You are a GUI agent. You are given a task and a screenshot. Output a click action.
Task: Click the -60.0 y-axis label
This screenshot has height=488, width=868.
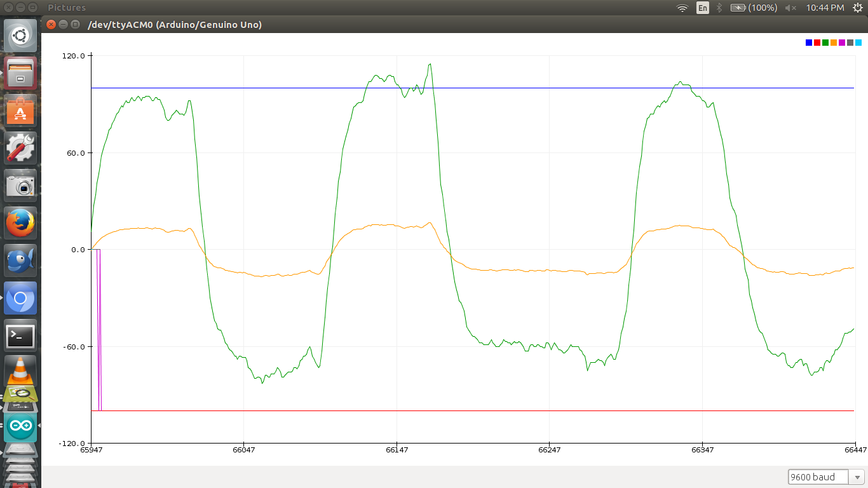pos(74,347)
